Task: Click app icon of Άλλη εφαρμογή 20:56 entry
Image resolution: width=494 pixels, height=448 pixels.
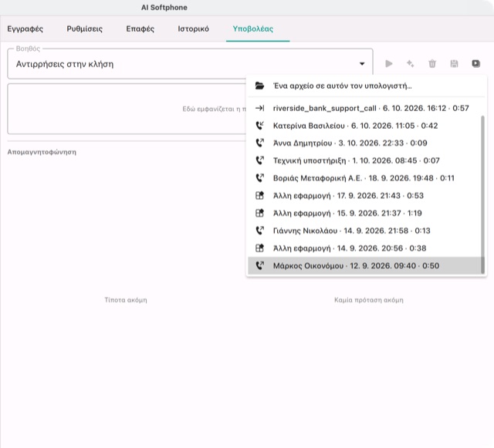Action: point(259,248)
